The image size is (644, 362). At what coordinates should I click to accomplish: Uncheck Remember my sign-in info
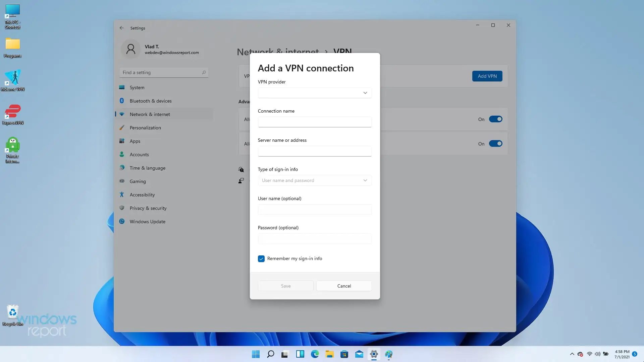point(261,258)
